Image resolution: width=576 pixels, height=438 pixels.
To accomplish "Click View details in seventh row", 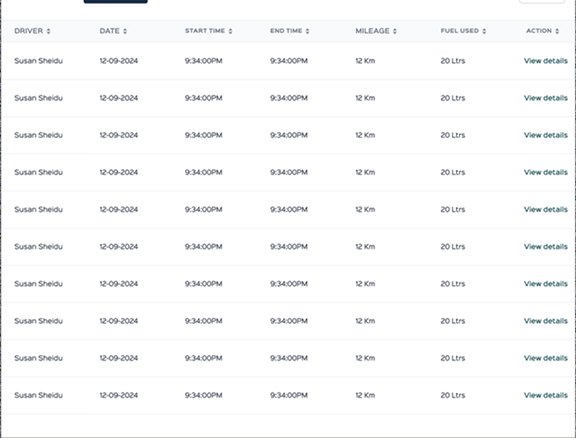I will pyautogui.click(x=546, y=284).
